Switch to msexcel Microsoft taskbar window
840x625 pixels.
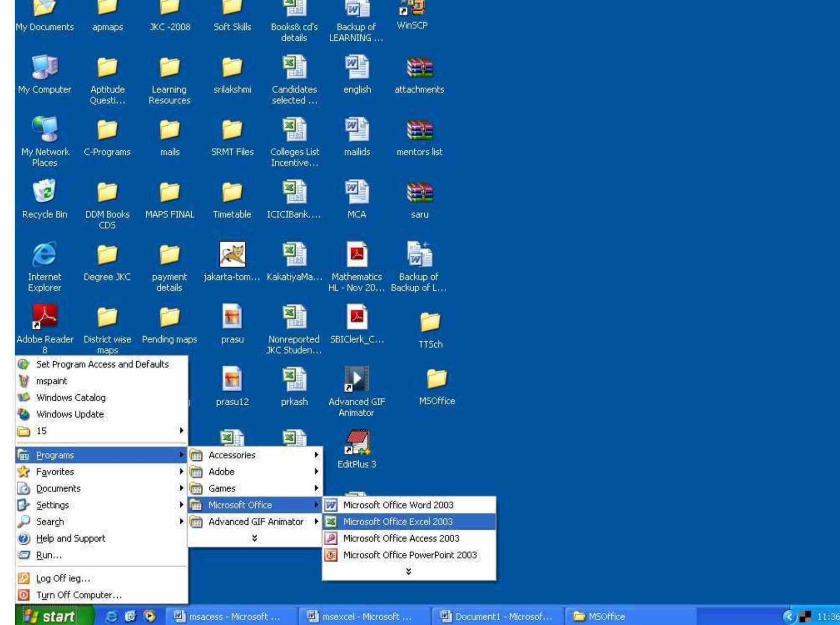pos(365,616)
